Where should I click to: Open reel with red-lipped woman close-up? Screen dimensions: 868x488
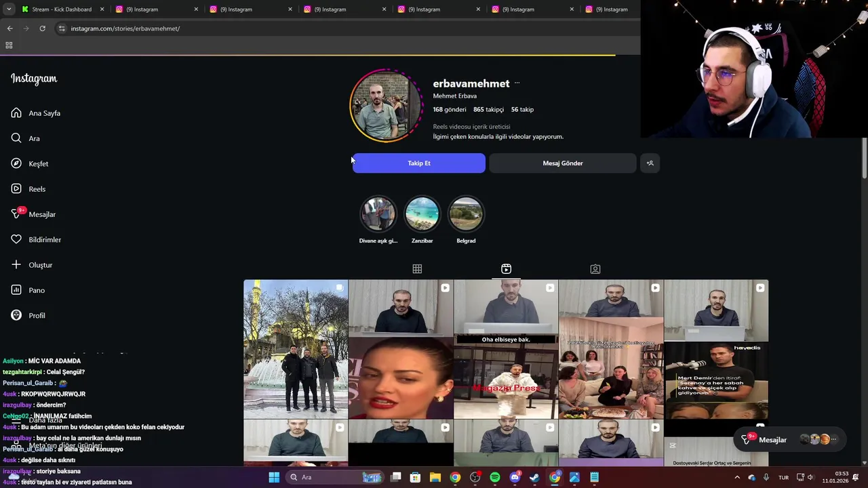click(401, 349)
